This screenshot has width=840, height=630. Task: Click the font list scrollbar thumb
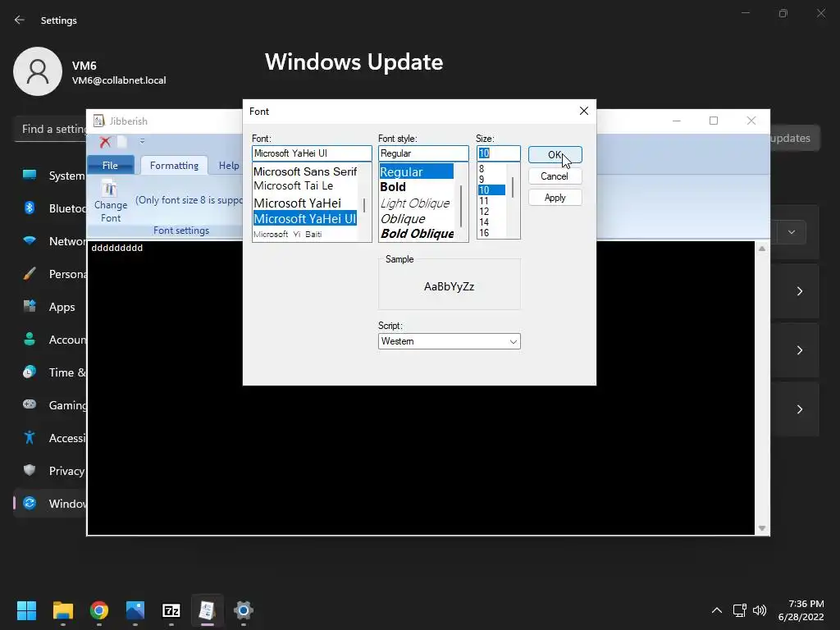pyautogui.click(x=364, y=204)
